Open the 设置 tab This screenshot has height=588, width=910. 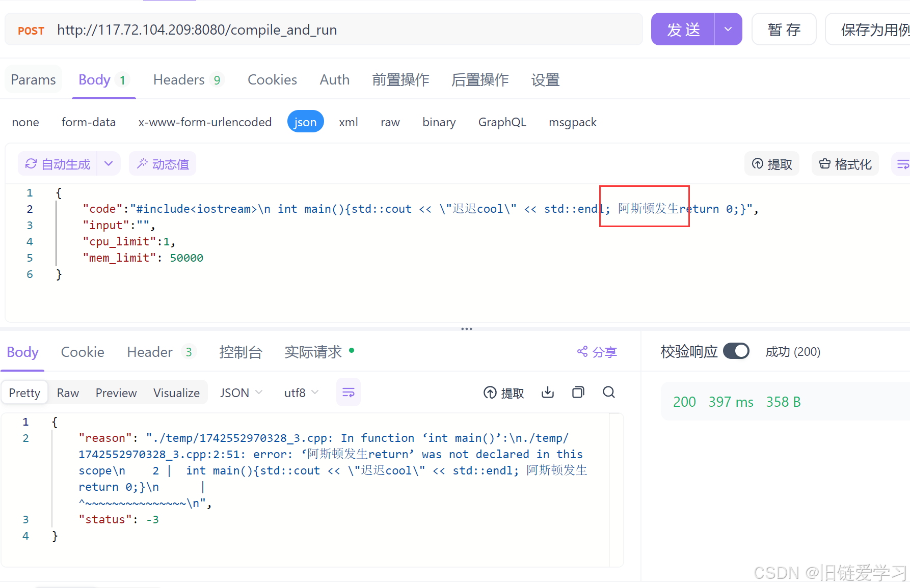click(x=546, y=80)
